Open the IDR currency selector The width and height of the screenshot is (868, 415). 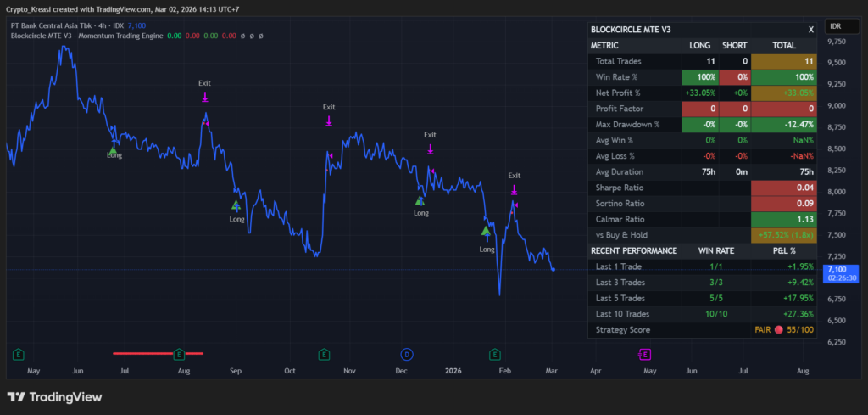838,27
